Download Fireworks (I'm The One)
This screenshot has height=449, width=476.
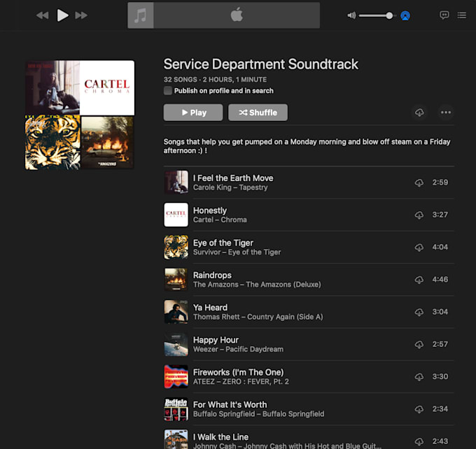coord(419,377)
